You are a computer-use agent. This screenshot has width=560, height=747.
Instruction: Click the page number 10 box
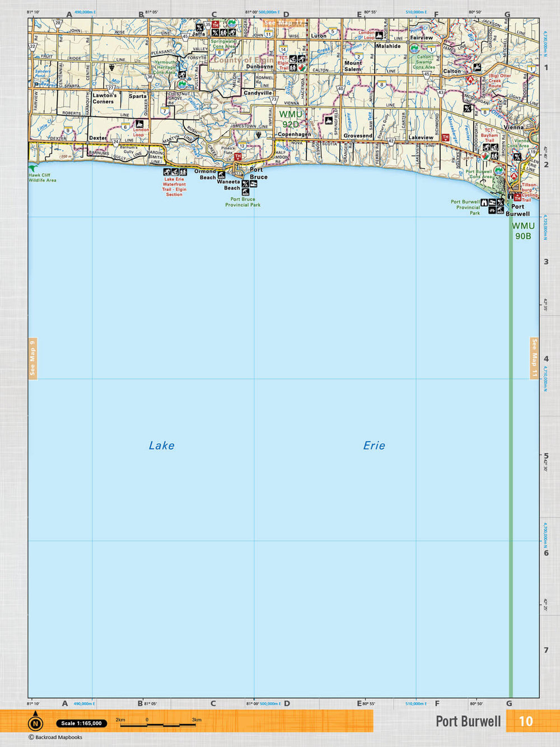(525, 721)
